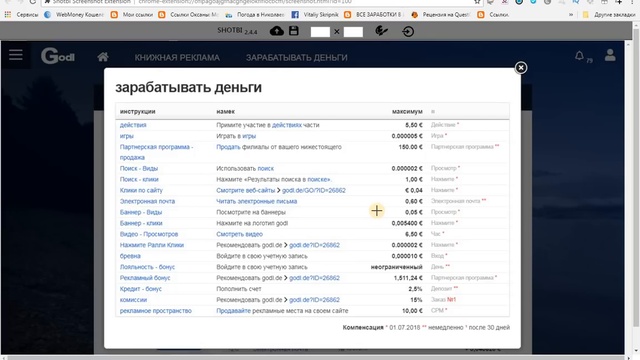The width and height of the screenshot is (640, 360).
Task: Open the Погода в Николаеве bookmark
Action: (255, 15)
